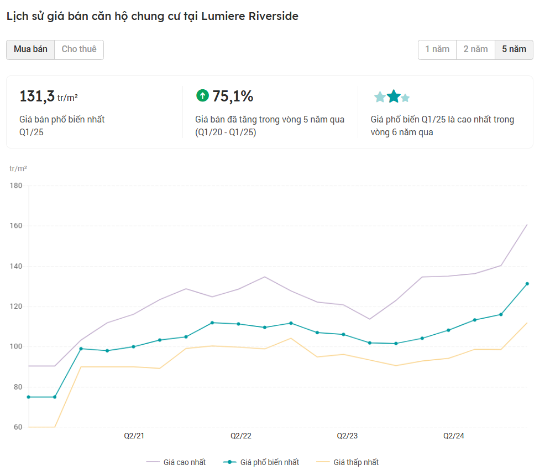
Task: Click the Giá phổ biến Q1/25 cao nhất text
Action: pos(442,126)
